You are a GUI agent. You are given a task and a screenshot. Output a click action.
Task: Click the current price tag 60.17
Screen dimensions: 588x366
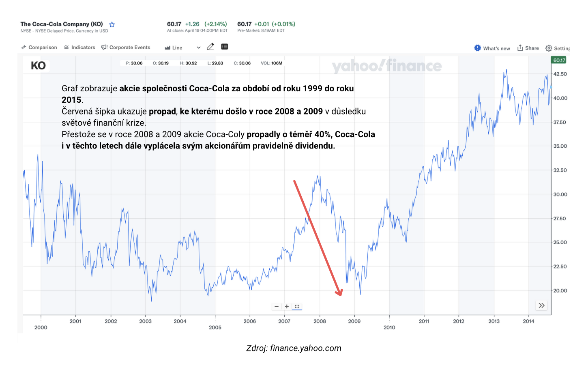559,60
